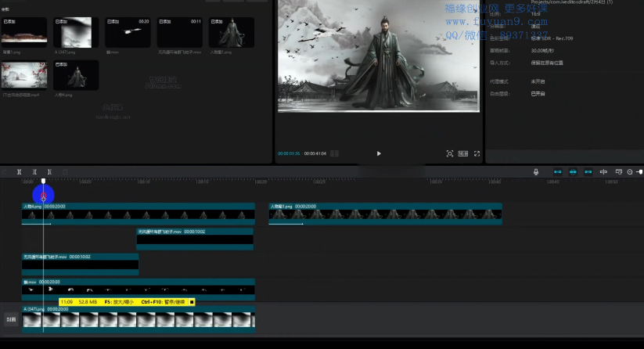644x349 pixels.
Task: Select the 背景1.png media thumbnail
Action: coord(23,33)
